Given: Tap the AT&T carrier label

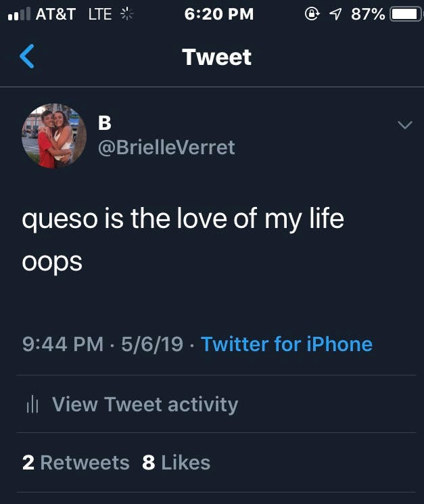Looking at the screenshot, I should coord(55,14).
